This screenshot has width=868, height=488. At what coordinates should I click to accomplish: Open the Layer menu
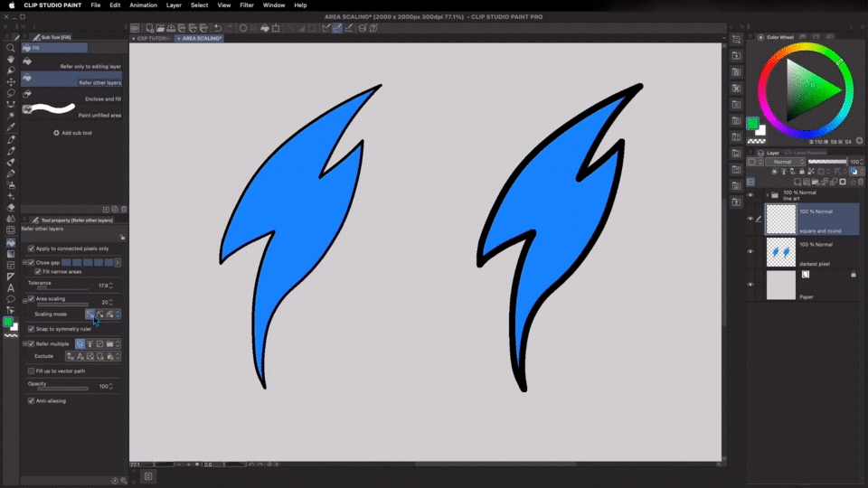point(174,5)
